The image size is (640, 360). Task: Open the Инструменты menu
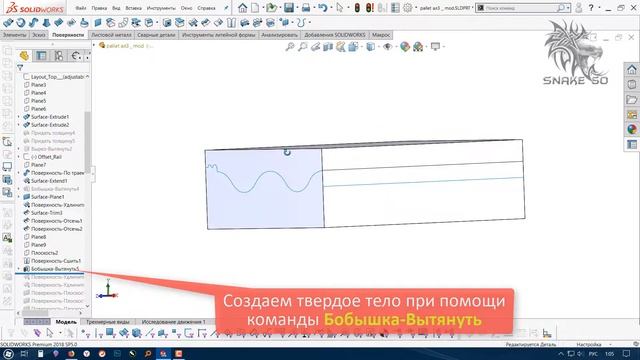(x=161, y=8)
